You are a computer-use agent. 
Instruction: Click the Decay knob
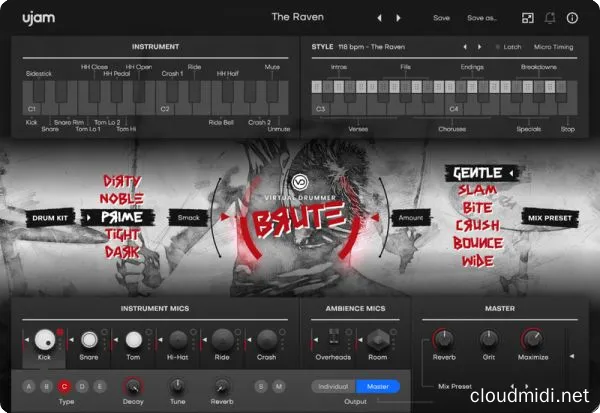click(x=133, y=387)
